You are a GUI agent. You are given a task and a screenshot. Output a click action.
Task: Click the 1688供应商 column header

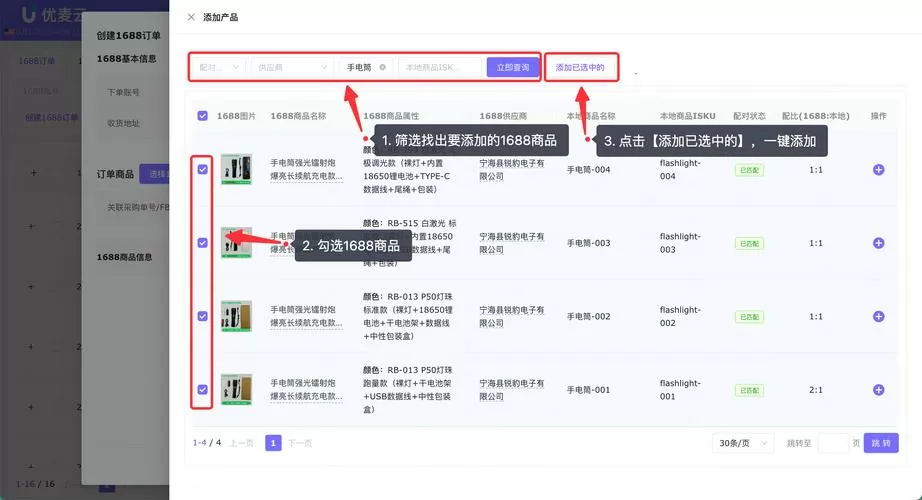(503, 116)
